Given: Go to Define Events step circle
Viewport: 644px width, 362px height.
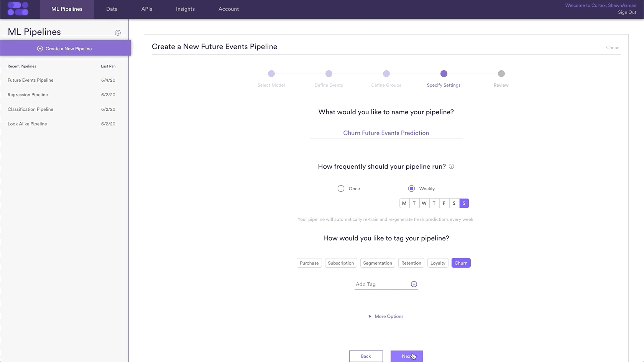Looking at the screenshot, I should tap(329, 74).
